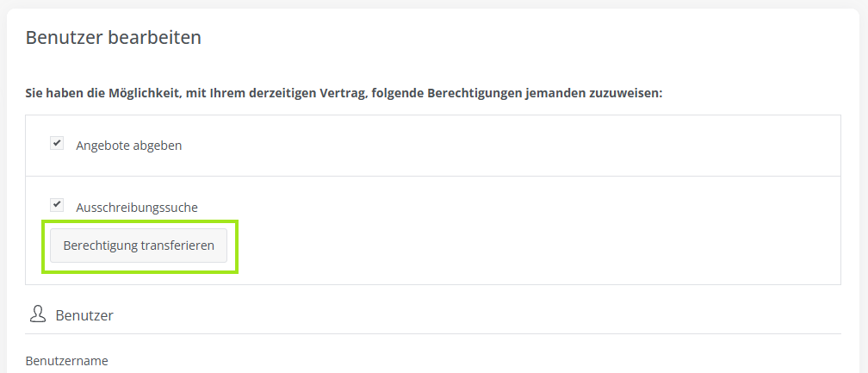Click empty space in Angebote abgeben row

517,146
